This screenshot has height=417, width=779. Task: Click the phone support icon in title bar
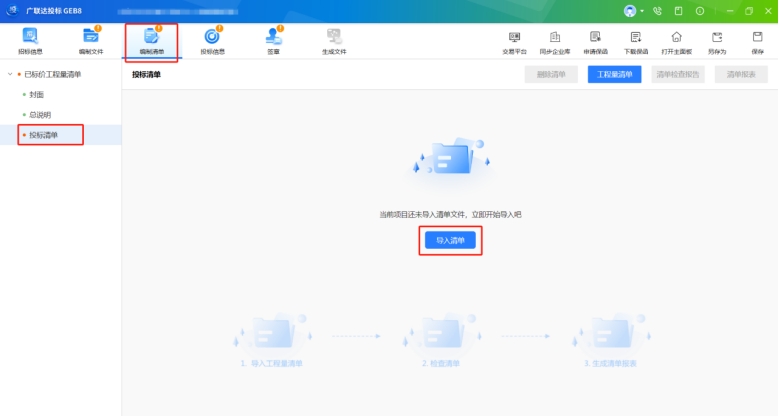657,11
